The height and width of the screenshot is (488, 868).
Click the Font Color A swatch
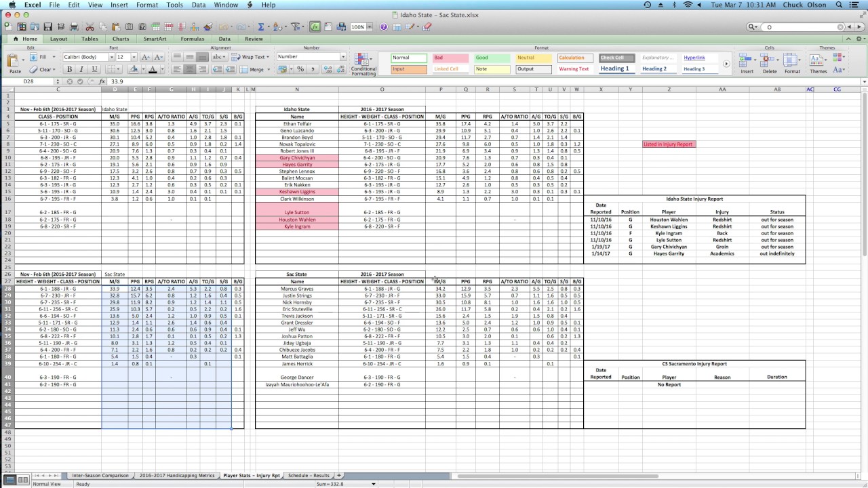pos(153,69)
